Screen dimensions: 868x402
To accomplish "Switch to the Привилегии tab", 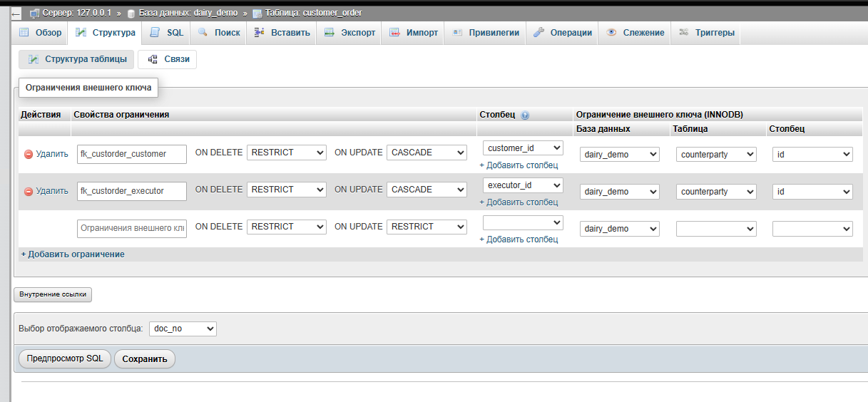I will coord(485,33).
